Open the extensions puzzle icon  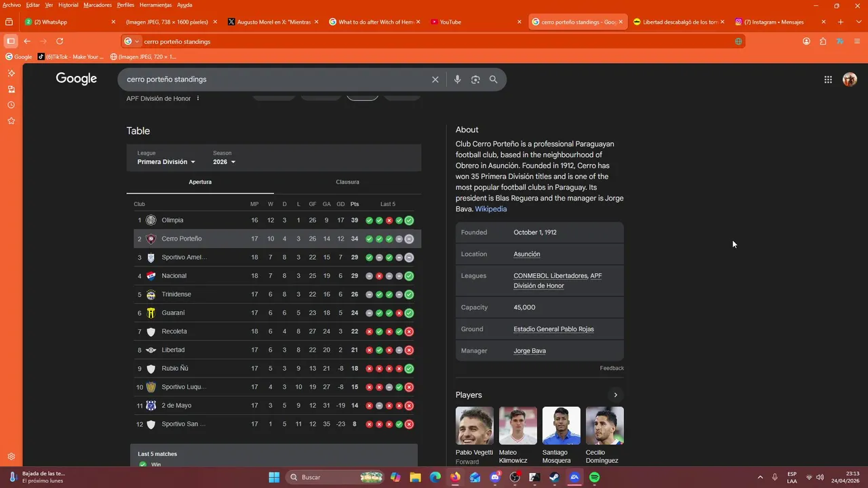pos(823,41)
